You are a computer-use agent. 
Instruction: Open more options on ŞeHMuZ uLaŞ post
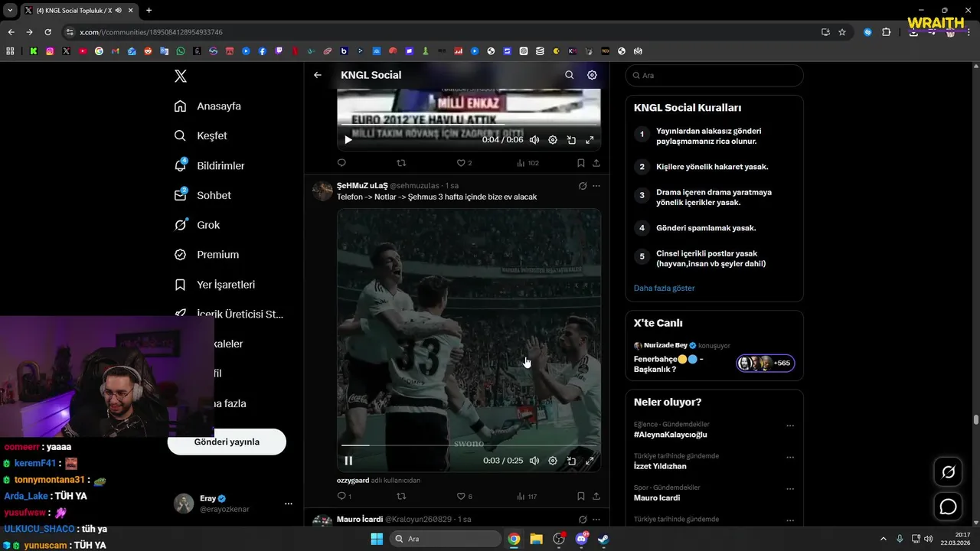596,186
